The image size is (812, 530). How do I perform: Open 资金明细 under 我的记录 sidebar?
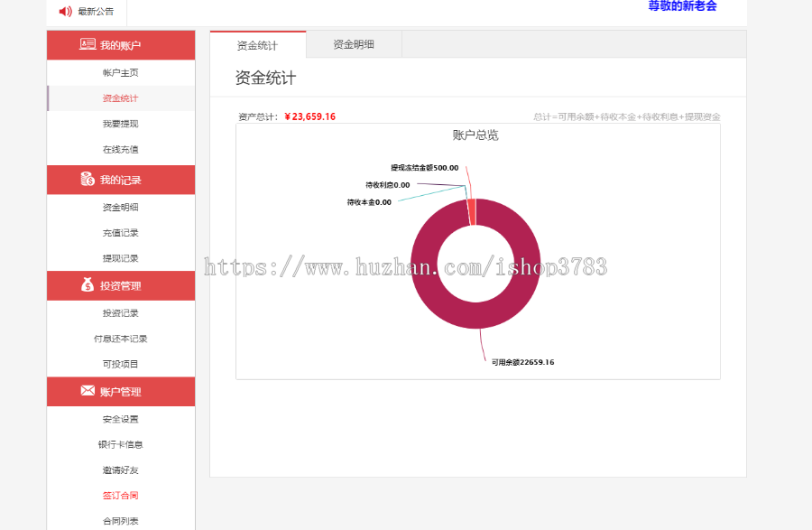click(120, 208)
